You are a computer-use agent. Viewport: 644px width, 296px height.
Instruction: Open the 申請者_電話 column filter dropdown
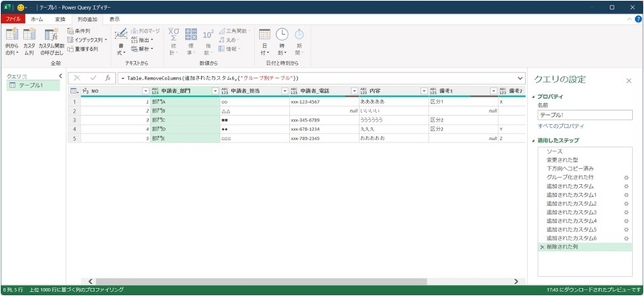pyautogui.click(x=354, y=91)
